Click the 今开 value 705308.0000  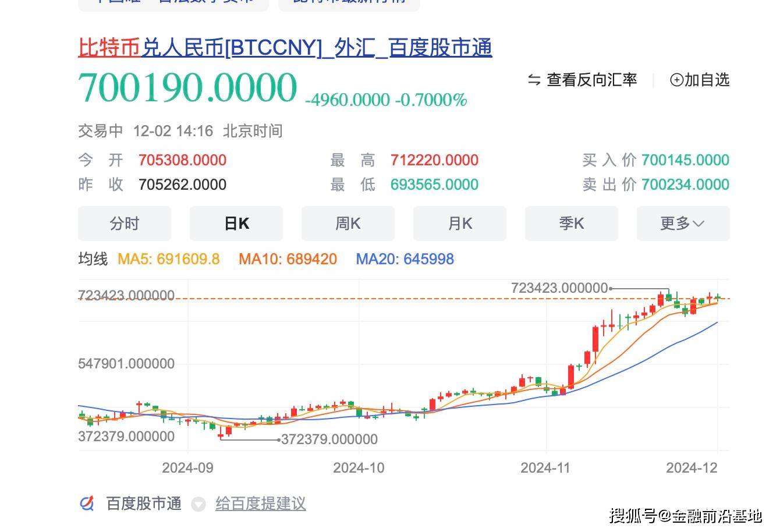point(183,160)
